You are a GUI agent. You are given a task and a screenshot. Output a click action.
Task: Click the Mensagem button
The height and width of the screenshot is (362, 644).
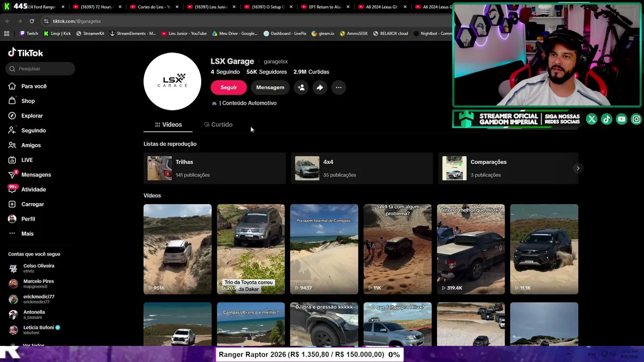pyautogui.click(x=270, y=87)
